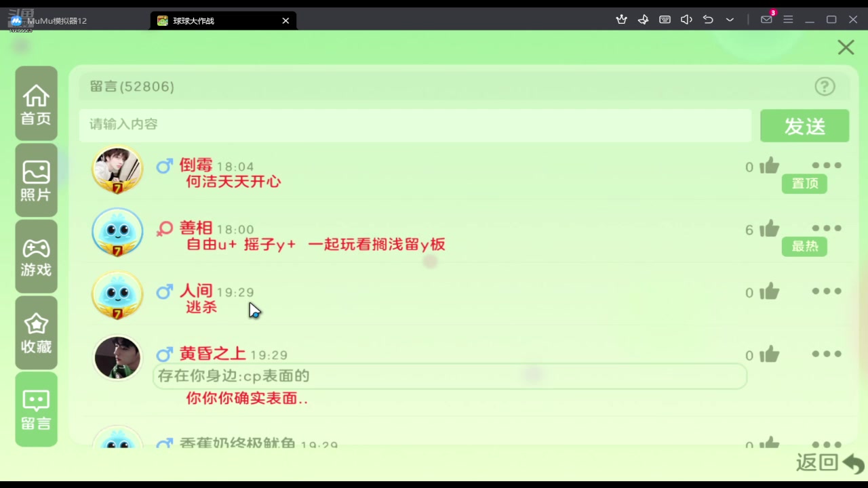Select the 留言 messages sidebar tab

(x=36, y=409)
